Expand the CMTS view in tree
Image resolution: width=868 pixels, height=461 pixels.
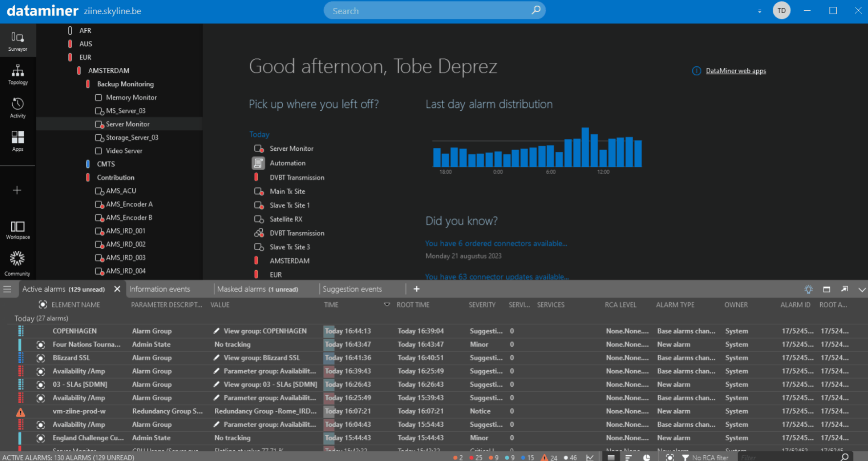[88, 164]
